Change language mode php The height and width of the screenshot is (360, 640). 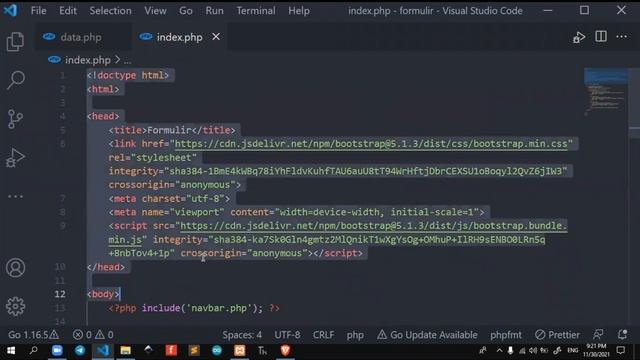(355, 335)
